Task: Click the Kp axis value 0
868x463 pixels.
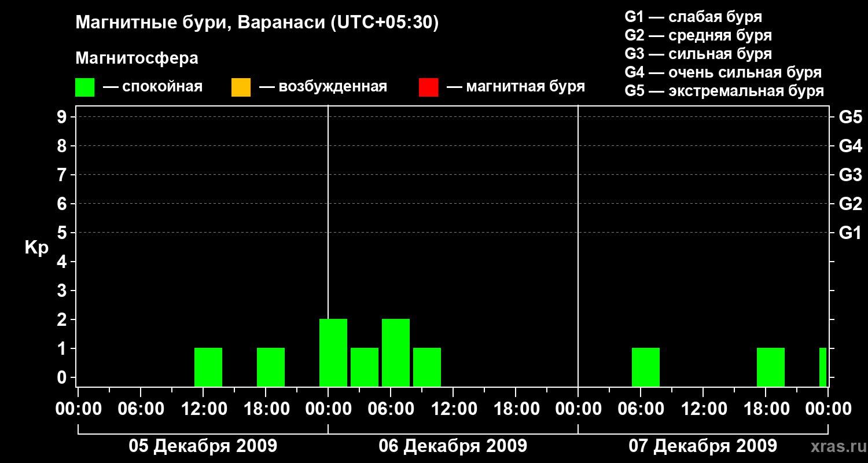Action: 63,377
